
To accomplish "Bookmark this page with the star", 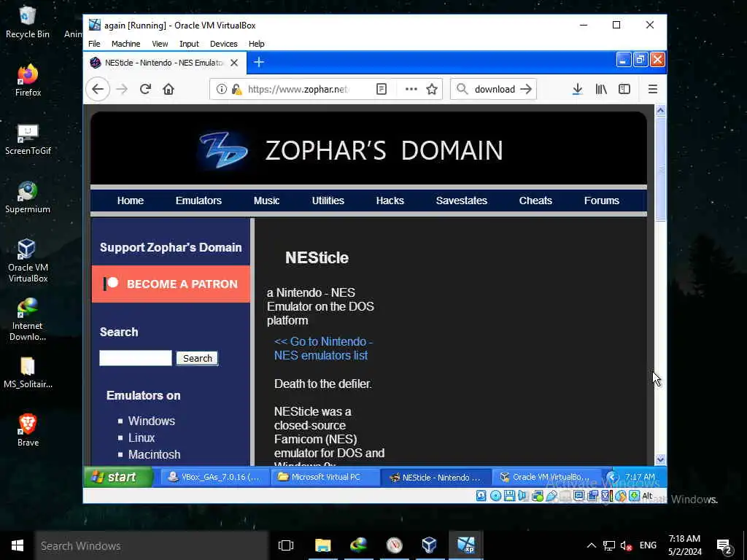I will pos(432,89).
